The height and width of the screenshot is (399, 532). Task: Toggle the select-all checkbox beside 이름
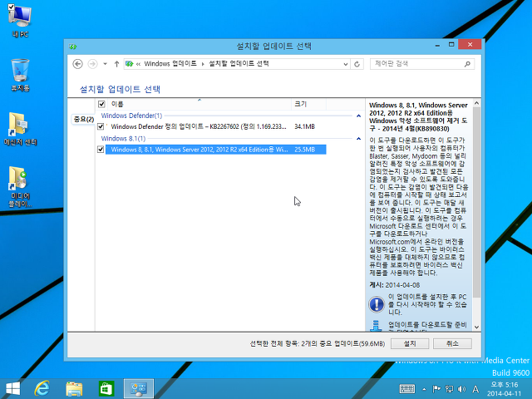point(101,104)
